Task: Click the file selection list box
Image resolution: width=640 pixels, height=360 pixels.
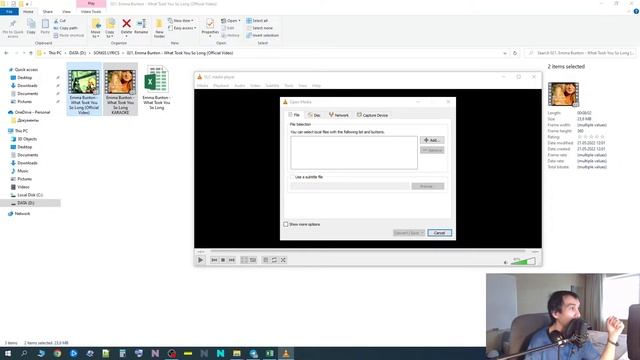Action: pos(354,153)
